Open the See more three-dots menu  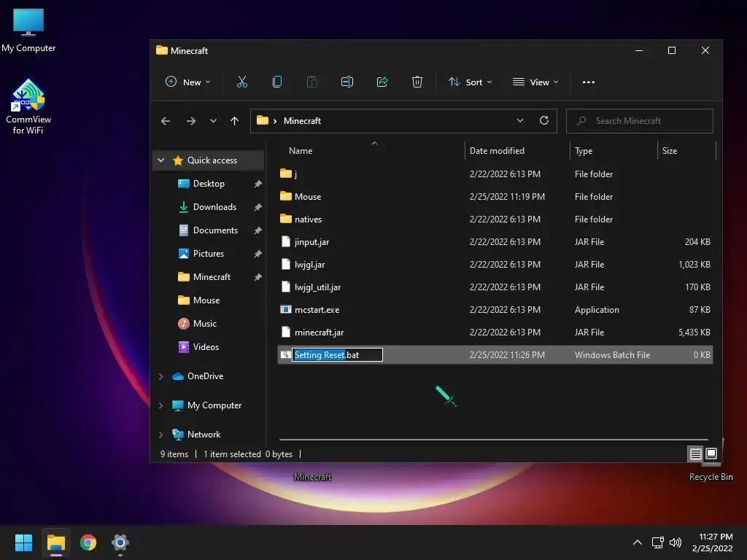click(x=589, y=82)
